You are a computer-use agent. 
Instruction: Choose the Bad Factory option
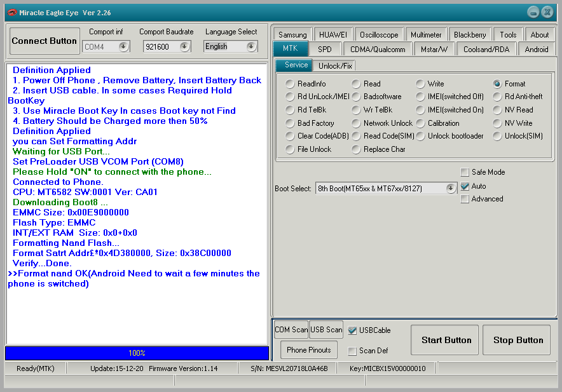(290, 123)
